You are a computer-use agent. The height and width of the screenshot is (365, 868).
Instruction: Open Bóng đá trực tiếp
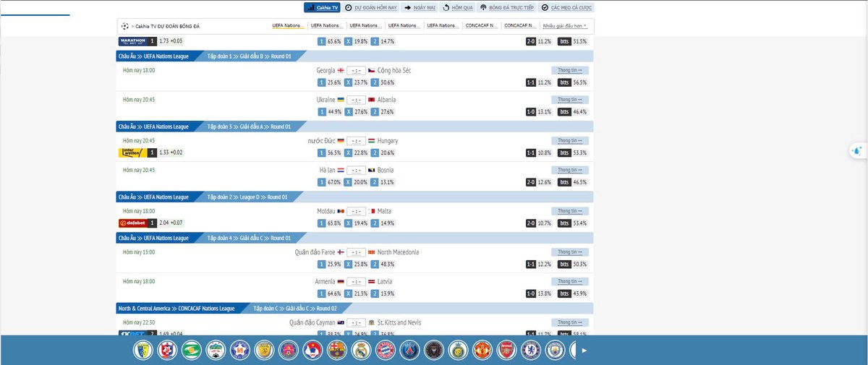tap(507, 7)
